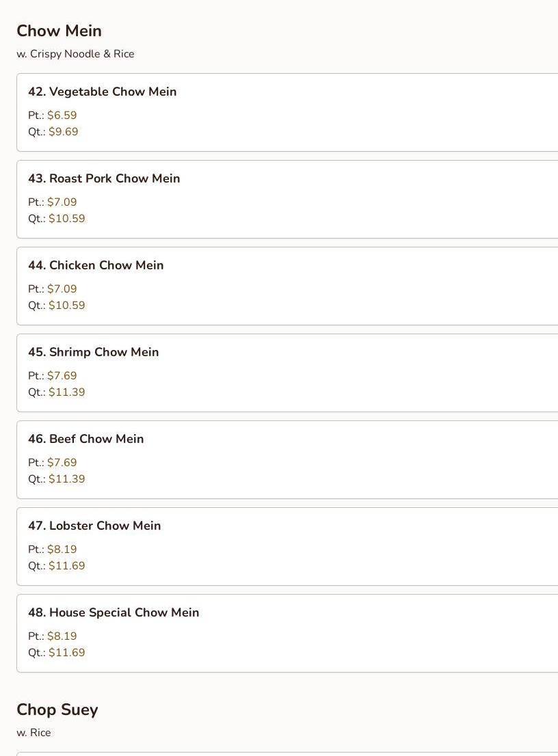Click the 'w. Crispy Noodle & Rice' subtitle
This screenshot has width=558, height=756.
click(x=75, y=54)
